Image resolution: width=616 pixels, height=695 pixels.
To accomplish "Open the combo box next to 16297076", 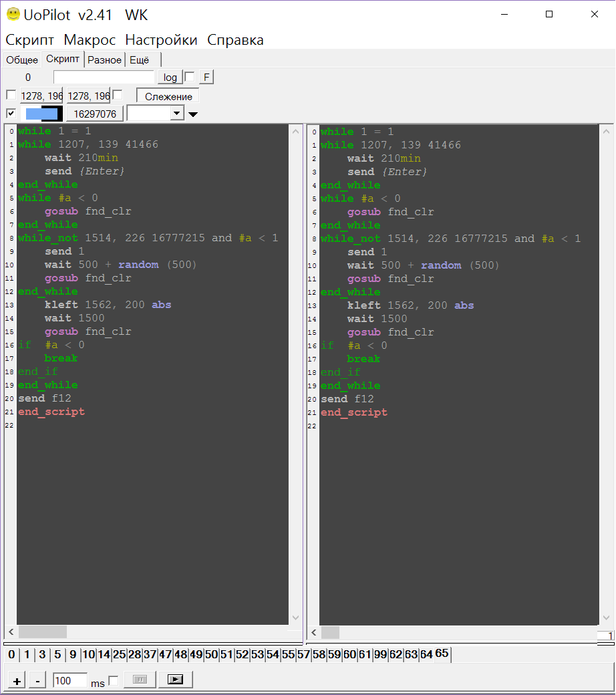I will pyautogui.click(x=176, y=114).
